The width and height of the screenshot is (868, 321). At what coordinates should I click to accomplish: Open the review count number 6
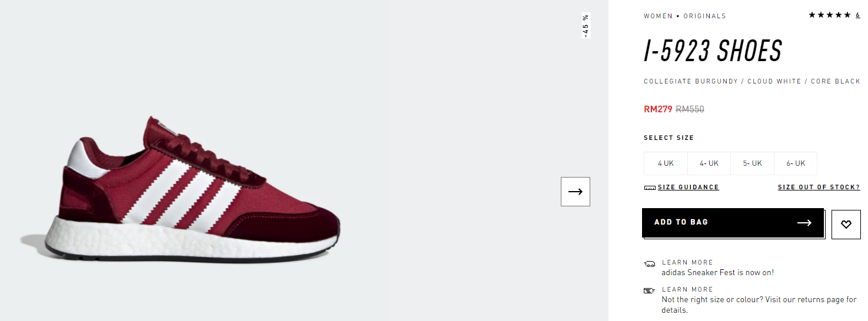(858, 15)
